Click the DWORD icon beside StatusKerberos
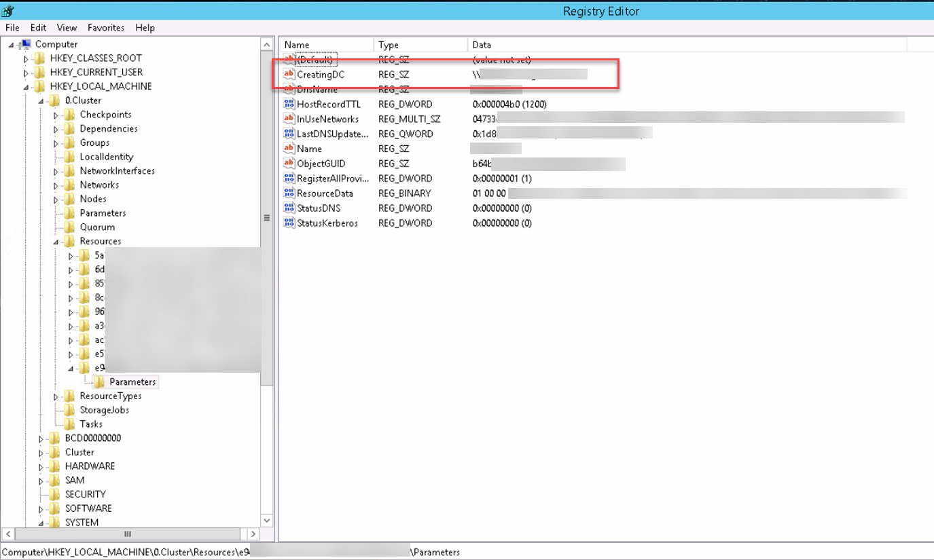Screen dimensions: 934x560 coord(287,223)
